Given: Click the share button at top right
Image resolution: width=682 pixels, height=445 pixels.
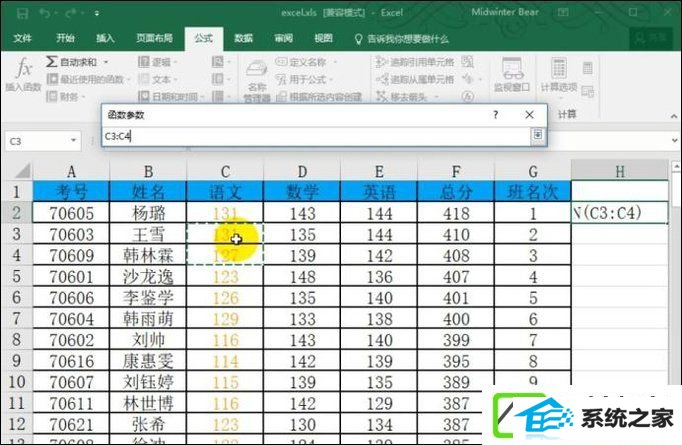Looking at the screenshot, I should (651, 38).
